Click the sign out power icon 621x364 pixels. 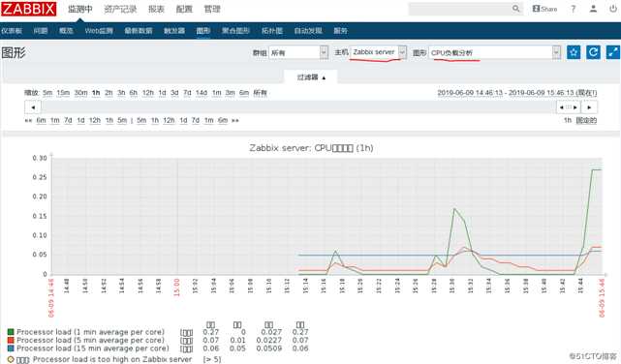(x=613, y=9)
